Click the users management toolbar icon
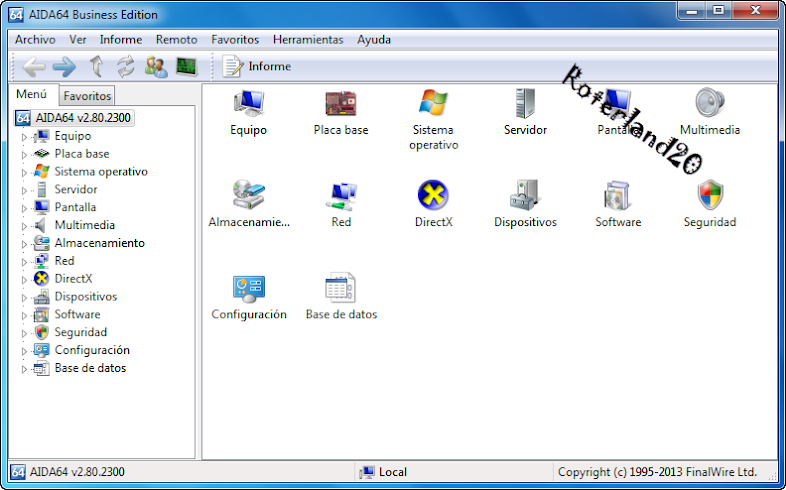Image resolution: width=786 pixels, height=490 pixels. pos(156,66)
